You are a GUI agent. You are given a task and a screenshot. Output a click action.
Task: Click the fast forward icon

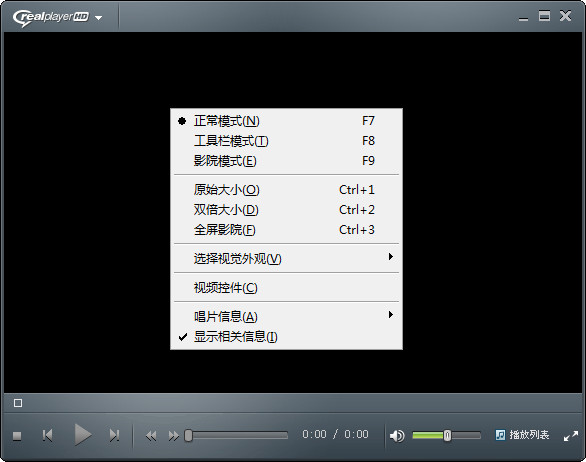point(173,436)
